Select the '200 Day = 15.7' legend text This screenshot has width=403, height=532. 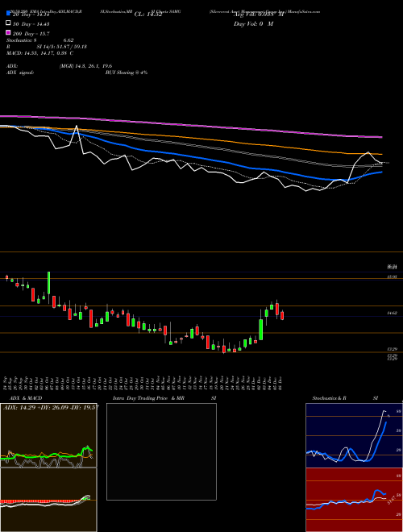(x=31, y=34)
